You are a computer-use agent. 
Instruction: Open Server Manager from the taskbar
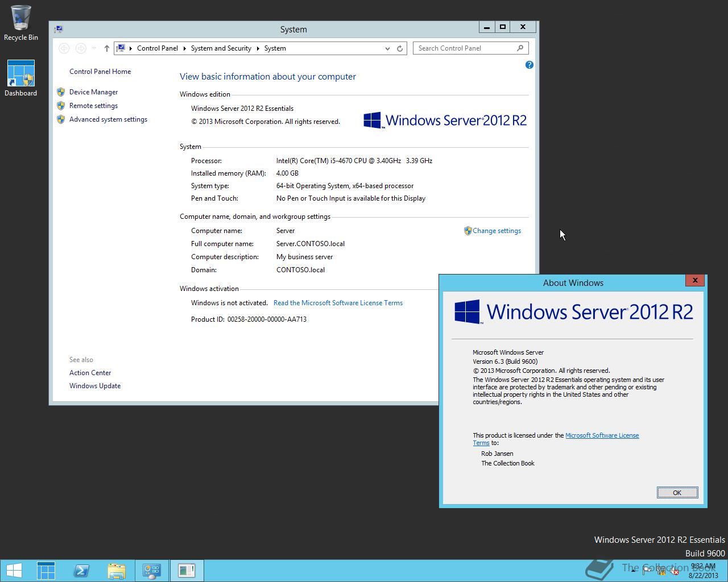46,571
